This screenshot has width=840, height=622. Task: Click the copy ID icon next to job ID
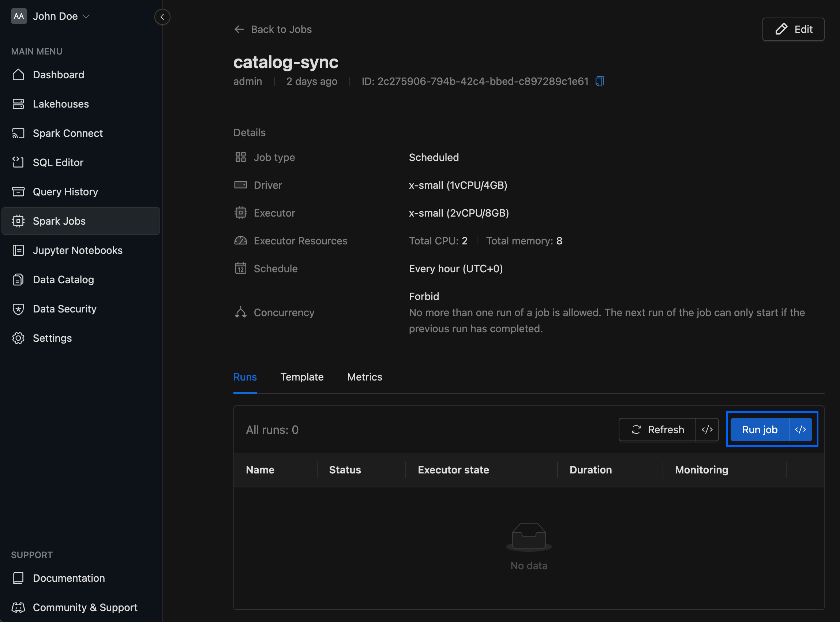pos(600,80)
